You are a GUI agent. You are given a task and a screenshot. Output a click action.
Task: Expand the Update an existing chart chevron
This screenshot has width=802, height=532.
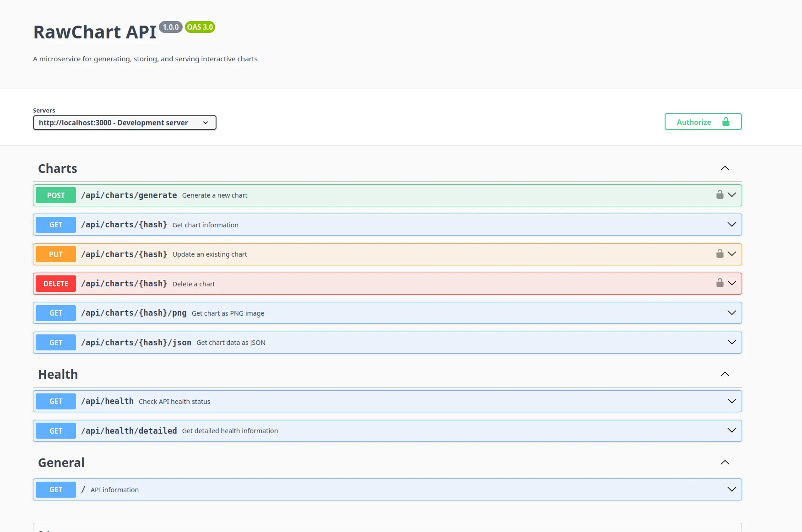[732, 254]
